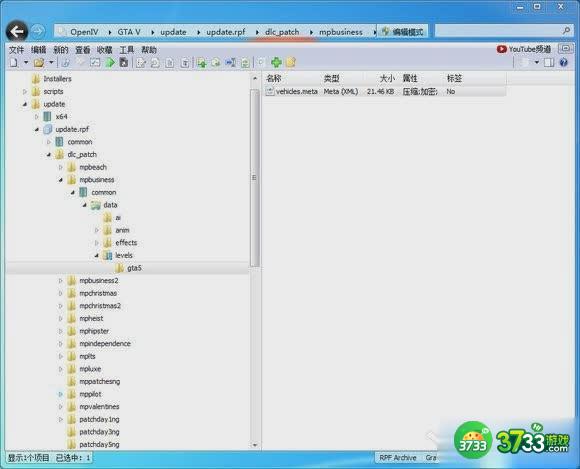
Task: Select the gta5 folder in tree
Action: coord(134,268)
